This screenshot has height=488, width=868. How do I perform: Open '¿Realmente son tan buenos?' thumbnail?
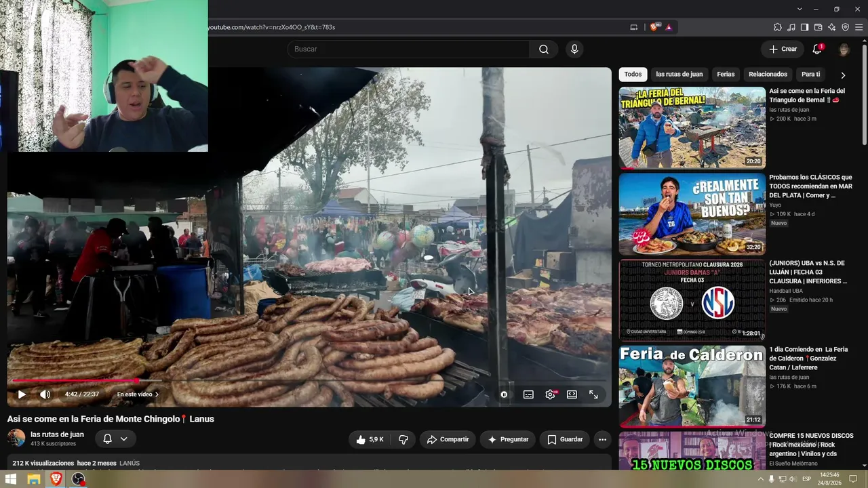coord(692,213)
